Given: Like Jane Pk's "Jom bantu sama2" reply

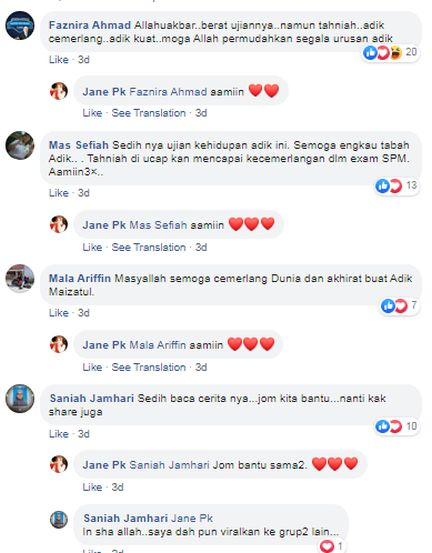Looking at the screenshot, I should (x=92, y=487).
